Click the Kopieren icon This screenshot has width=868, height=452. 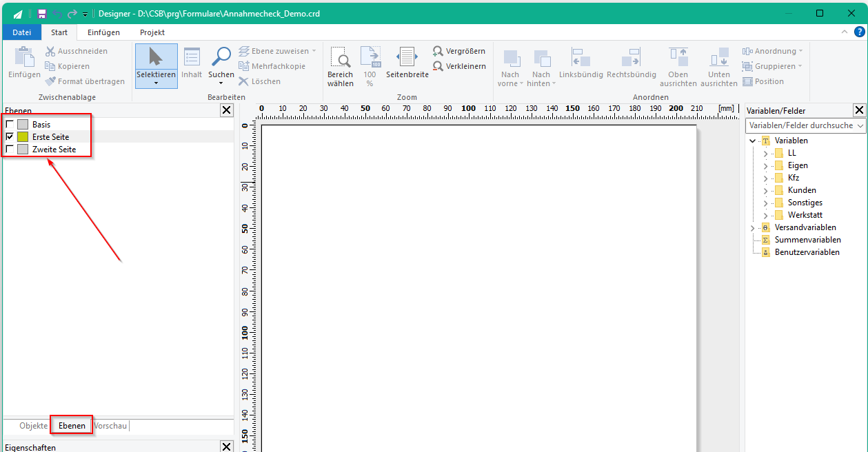click(50, 66)
